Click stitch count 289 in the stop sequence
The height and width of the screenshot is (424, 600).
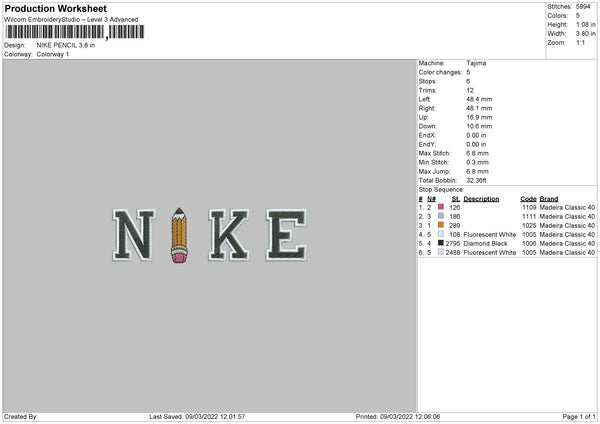tap(455, 225)
